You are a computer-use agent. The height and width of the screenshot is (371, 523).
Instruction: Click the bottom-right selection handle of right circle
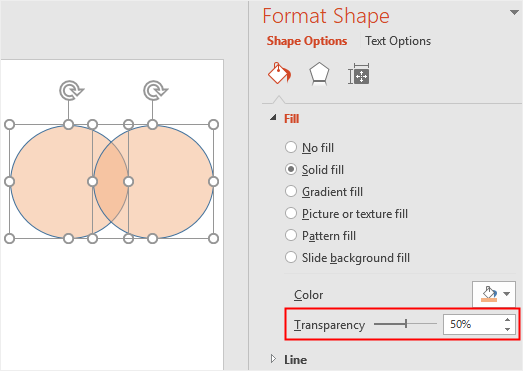pos(213,239)
